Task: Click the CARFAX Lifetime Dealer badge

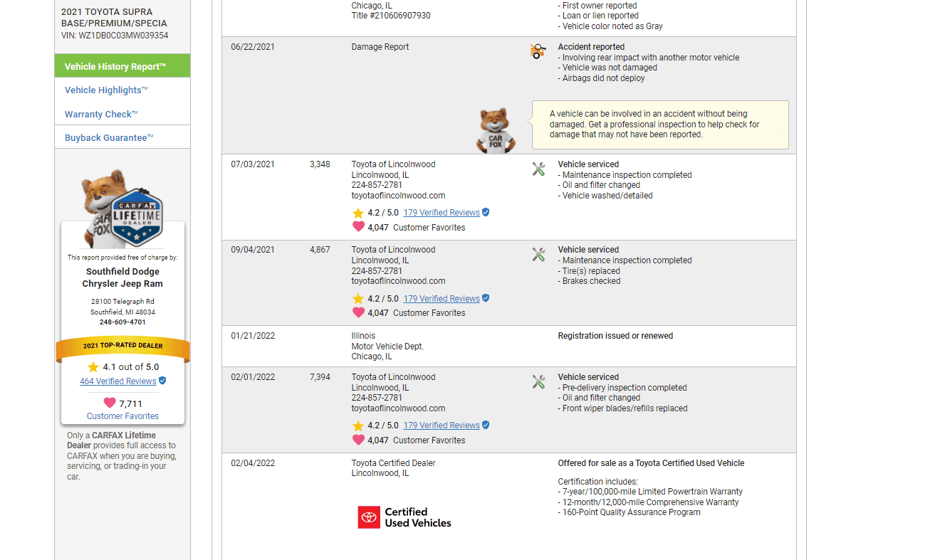Action: (137, 217)
